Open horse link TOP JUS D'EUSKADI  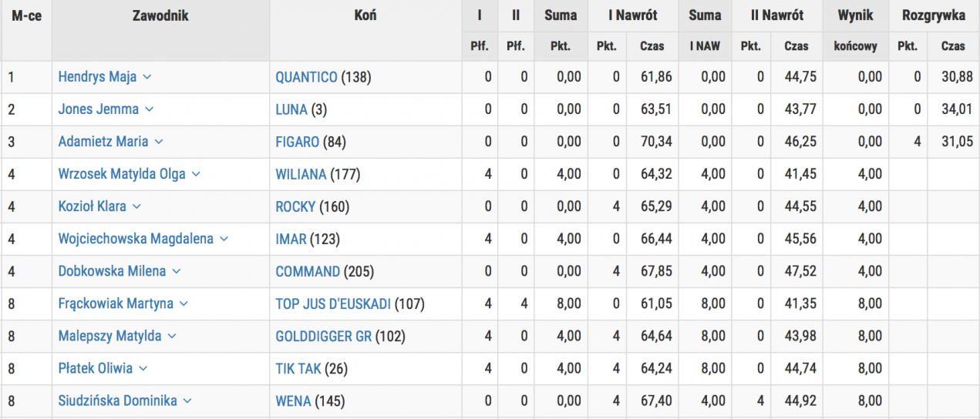point(334,303)
